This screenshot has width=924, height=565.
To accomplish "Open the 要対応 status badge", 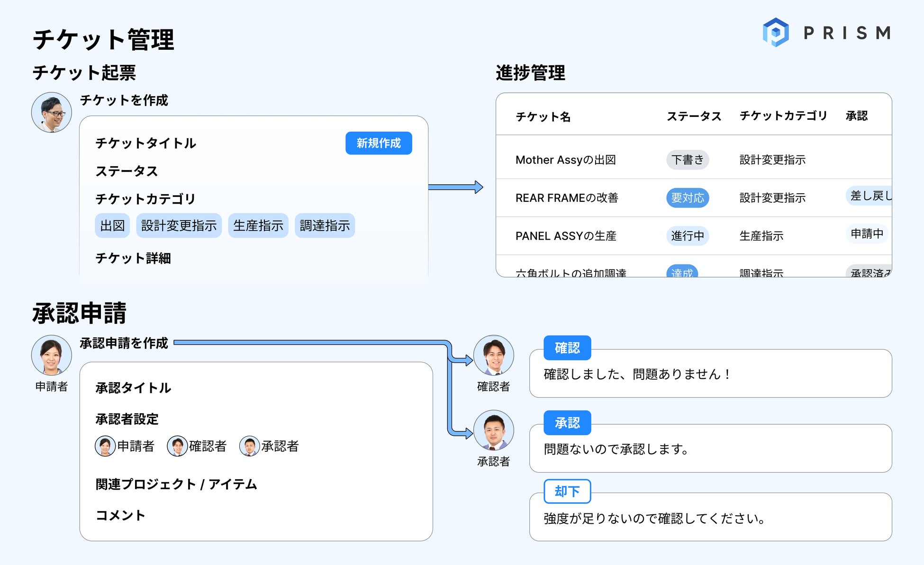I will (688, 197).
